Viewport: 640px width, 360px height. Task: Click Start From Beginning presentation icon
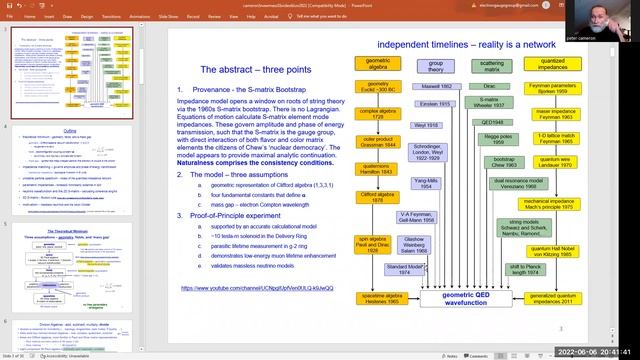[42, 5]
